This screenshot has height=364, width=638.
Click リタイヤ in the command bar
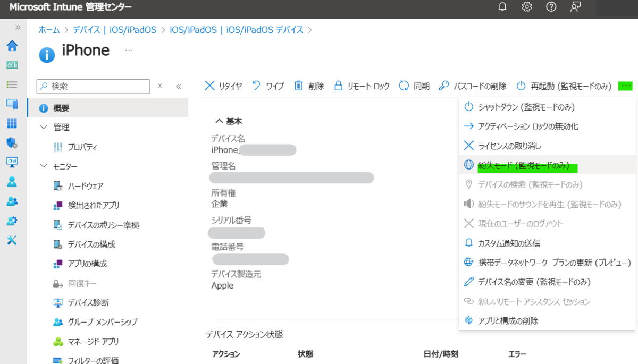[x=223, y=86]
